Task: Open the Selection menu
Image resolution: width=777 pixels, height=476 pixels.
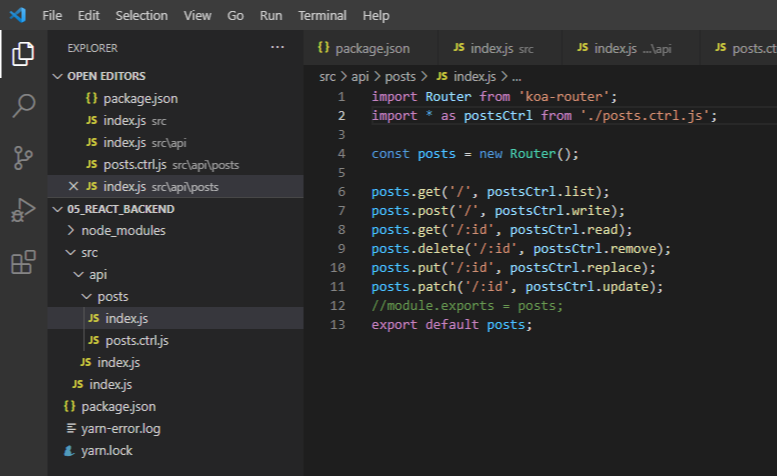Action: 142,15
